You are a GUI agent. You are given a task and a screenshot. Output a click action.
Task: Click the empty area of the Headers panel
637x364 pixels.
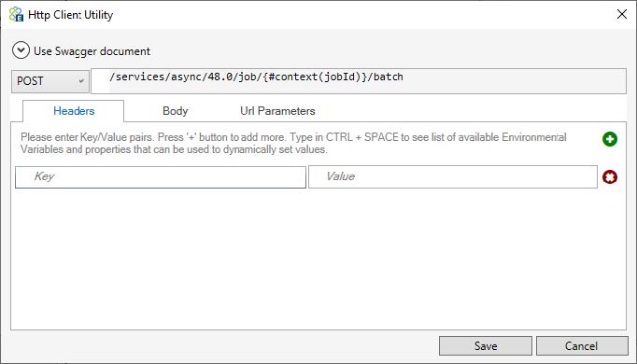click(318, 259)
